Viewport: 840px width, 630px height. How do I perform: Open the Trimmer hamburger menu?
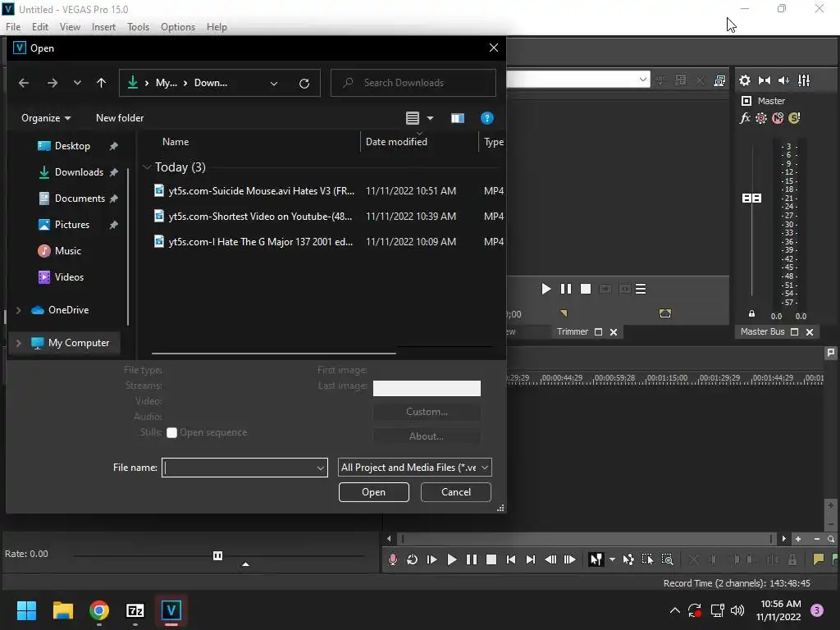[x=641, y=290]
